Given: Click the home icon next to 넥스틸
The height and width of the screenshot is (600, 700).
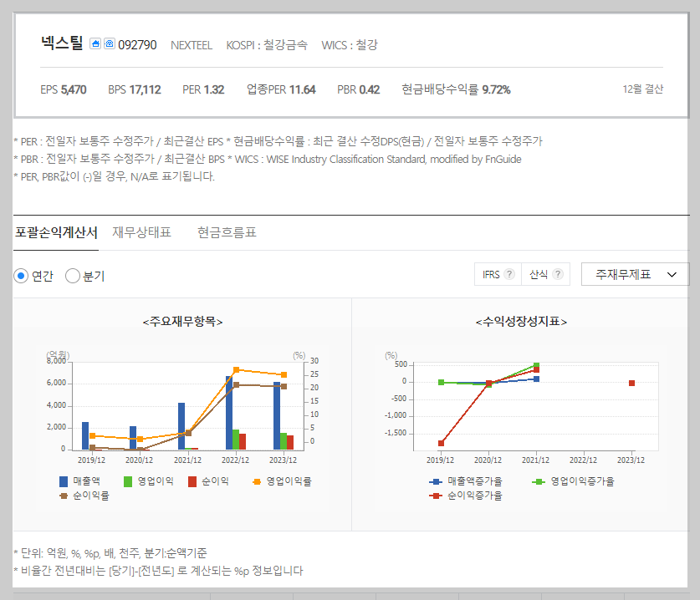Looking at the screenshot, I should point(95,43).
